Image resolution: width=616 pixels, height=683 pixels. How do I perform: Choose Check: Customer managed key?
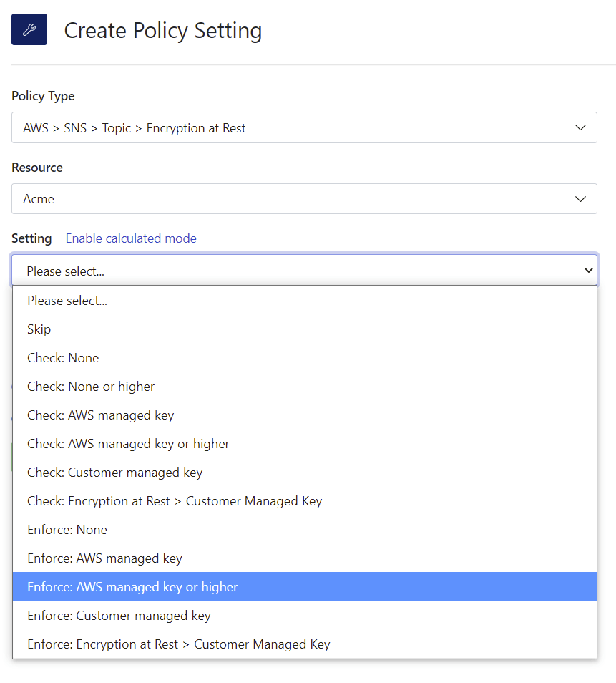[304, 473]
